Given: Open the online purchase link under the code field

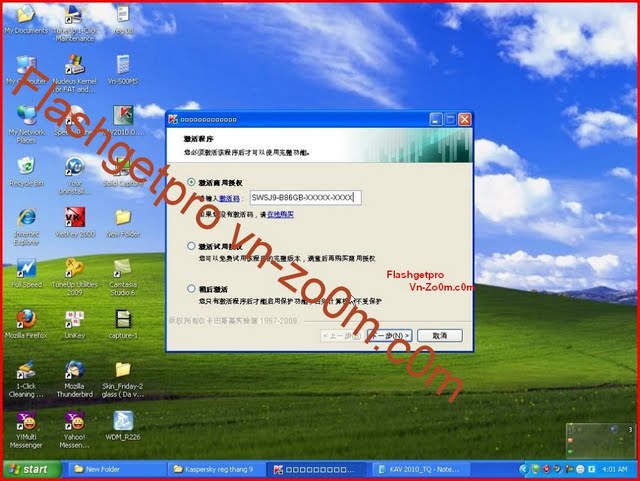Looking at the screenshot, I should coord(280,214).
